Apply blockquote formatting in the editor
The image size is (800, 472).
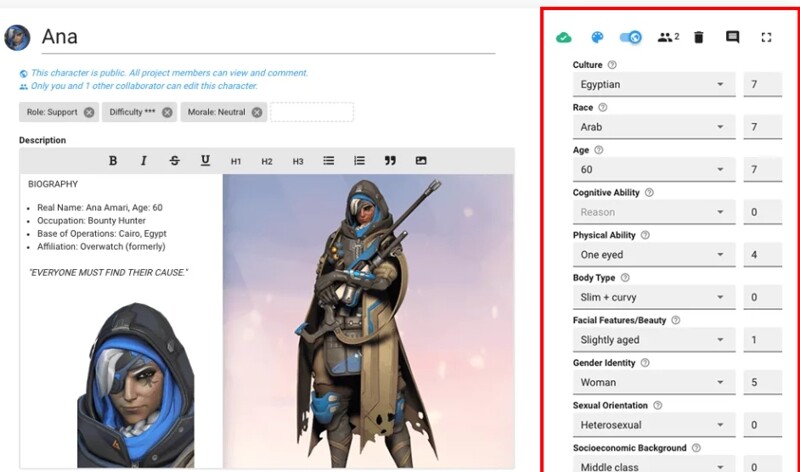(390, 161)
